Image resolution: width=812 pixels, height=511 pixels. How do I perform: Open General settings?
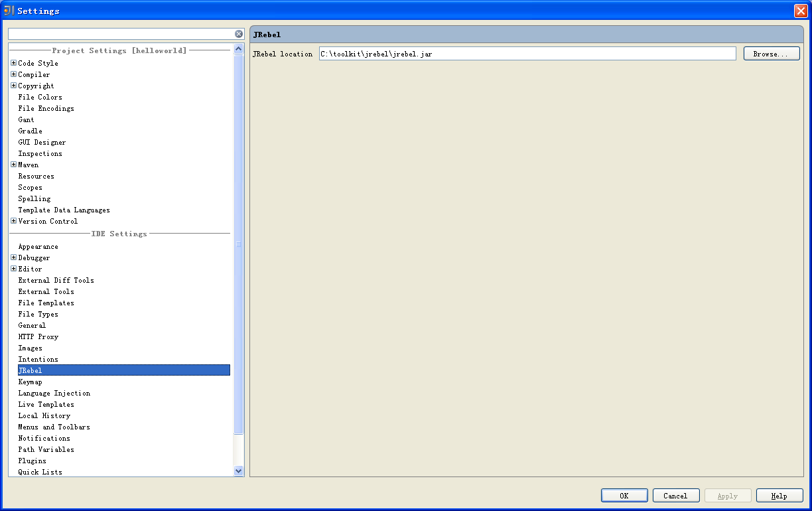coord(33,325)
